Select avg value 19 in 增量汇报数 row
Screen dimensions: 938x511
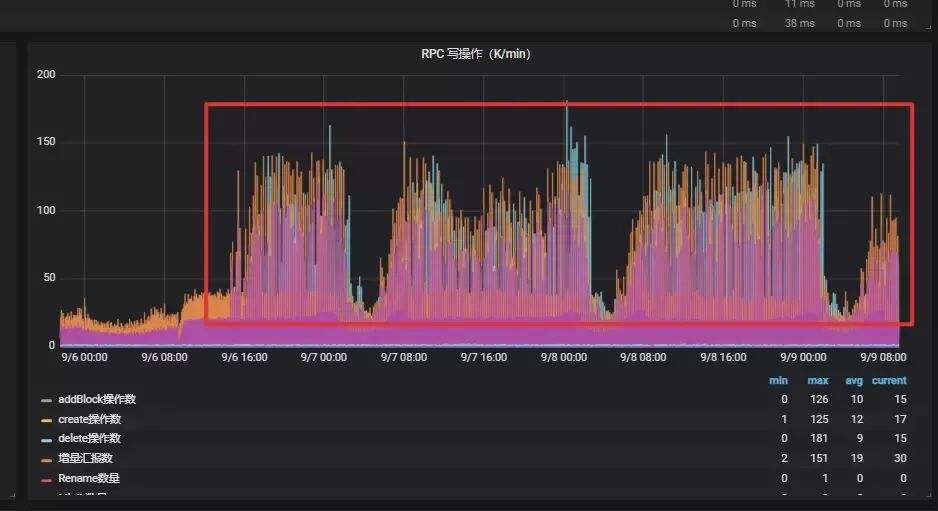pos(857,458)
